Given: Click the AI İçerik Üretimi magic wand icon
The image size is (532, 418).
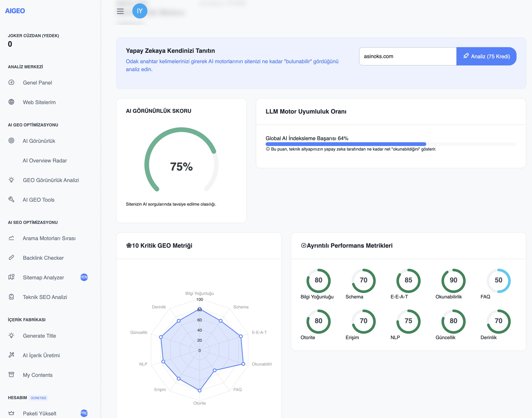Looking at the screenshot, I should tap(11, 355).
